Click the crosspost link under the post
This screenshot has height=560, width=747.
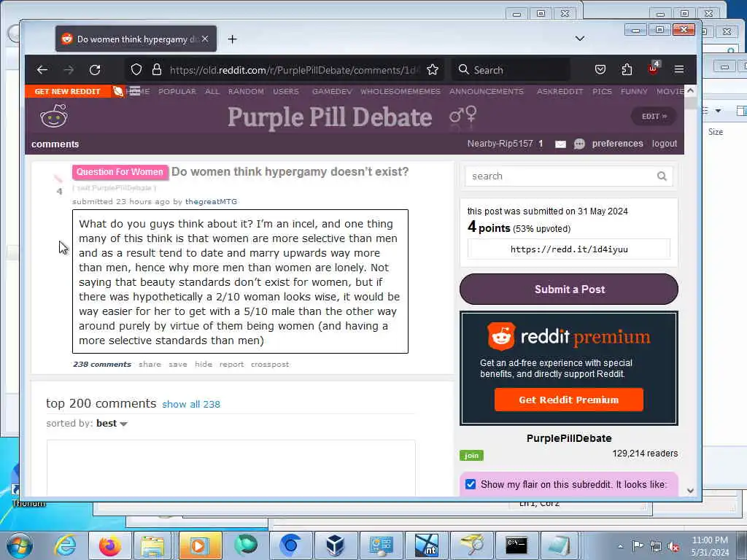coord(270,365)
